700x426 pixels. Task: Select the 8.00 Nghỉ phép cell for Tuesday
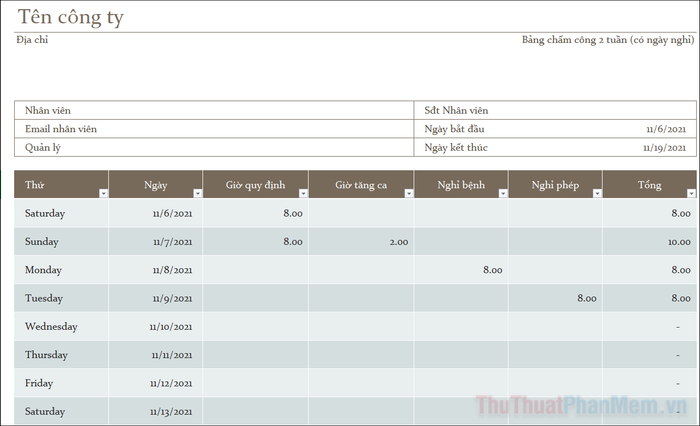point(555,298)
